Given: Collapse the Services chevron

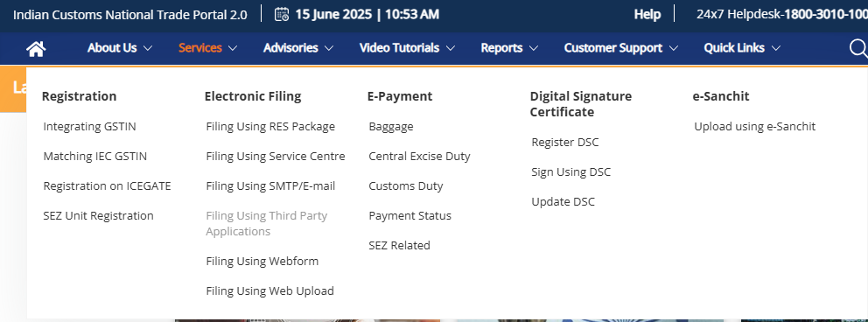Looking at the screenshot, I should 233,48.
